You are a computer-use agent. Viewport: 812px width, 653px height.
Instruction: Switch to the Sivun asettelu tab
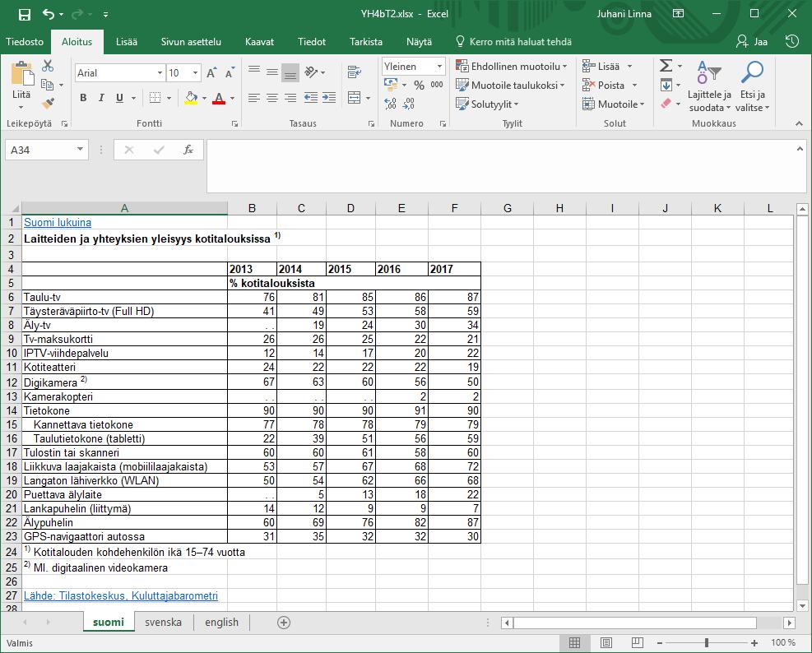(191, 42)
